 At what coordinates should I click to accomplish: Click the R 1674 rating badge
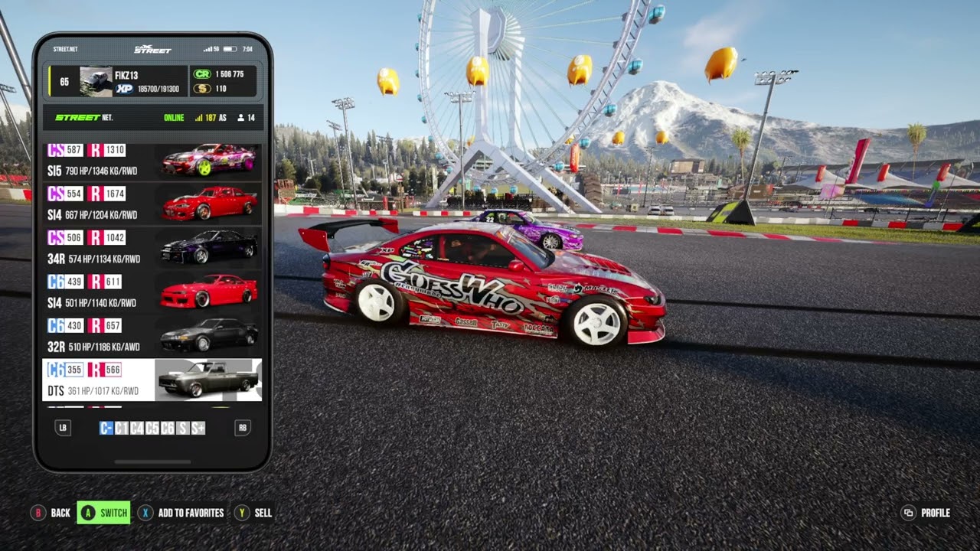point(106,194)
